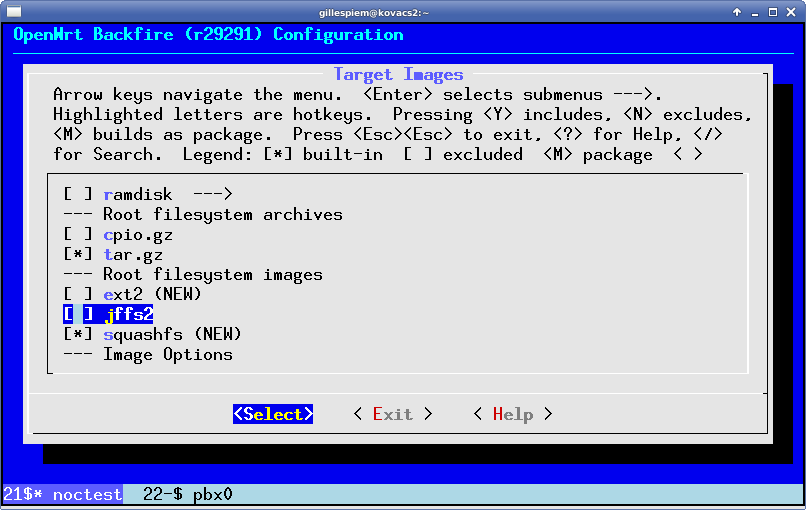
Task: Activate the Select button
Action: click(273, 414)
